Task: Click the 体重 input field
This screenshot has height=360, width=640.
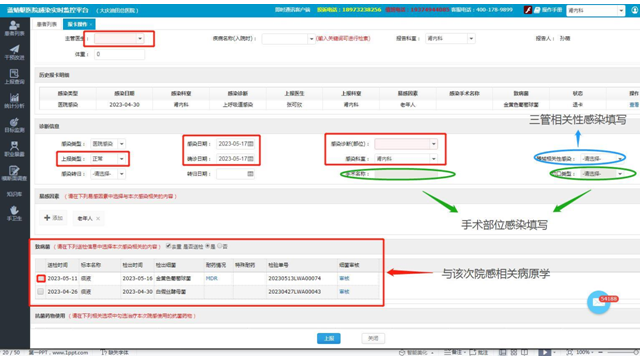Action: pyautogui.click(x=119, y=54)
